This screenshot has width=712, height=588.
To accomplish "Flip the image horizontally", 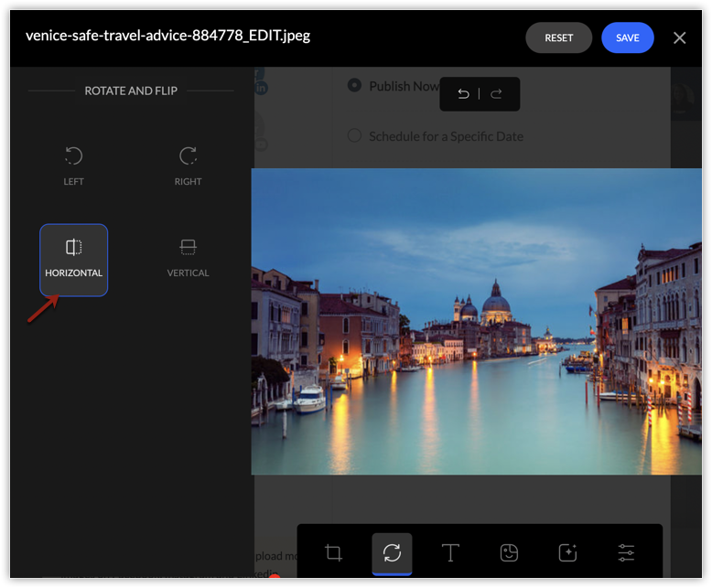I will pyautogui.click(x=73, y=260).
